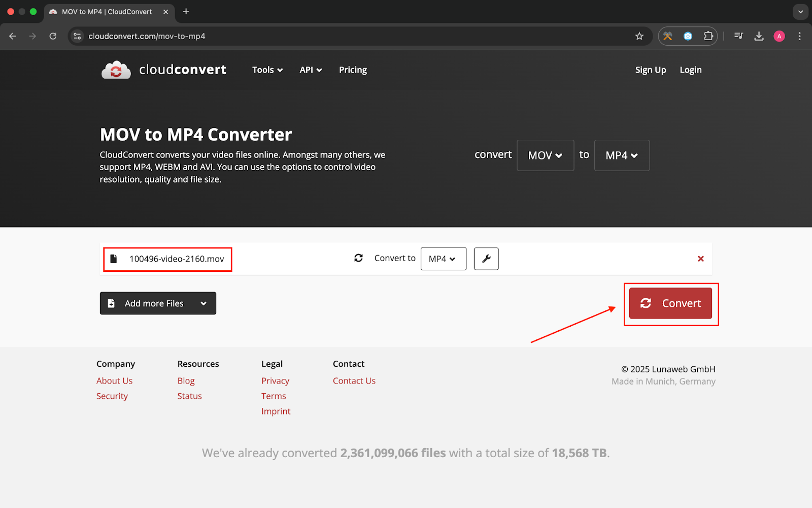Expand the Add more Files dropdown arrow
The image size is (812, 508).
[204, 303]
